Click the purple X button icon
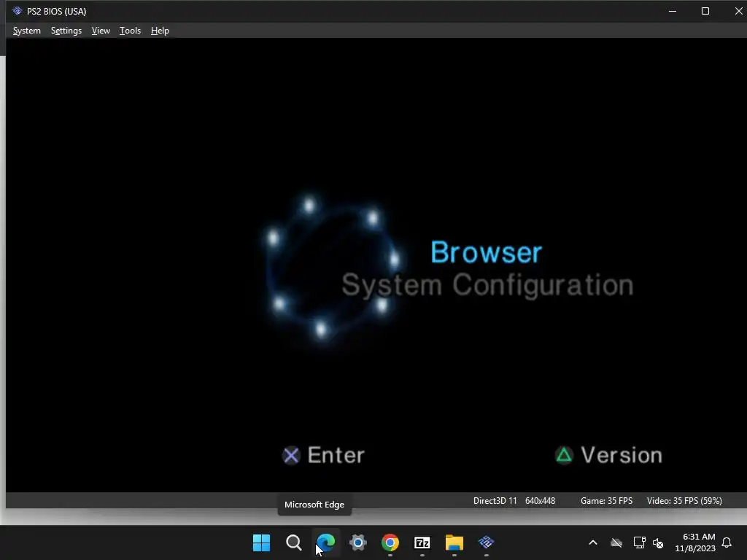 (x=291, y=456)
